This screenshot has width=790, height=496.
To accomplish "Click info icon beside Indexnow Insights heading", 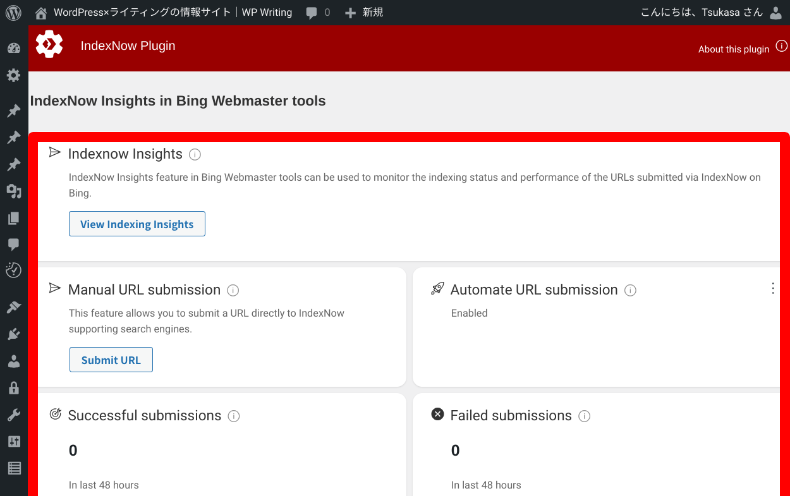I will (195, 155).
